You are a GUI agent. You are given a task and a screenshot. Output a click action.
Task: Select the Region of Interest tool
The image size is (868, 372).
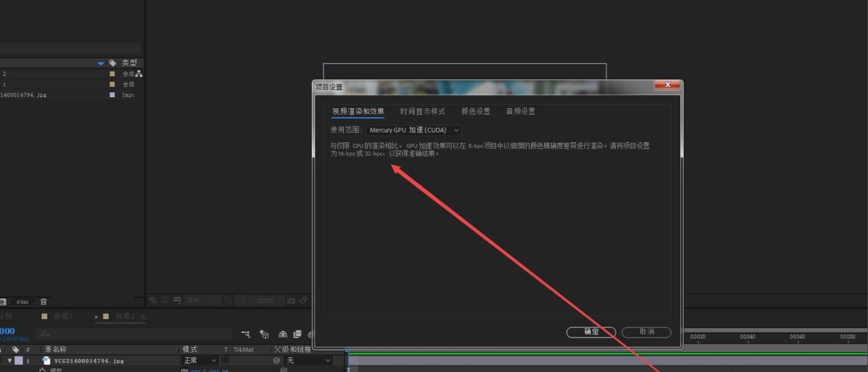click(x=228, y=301)
